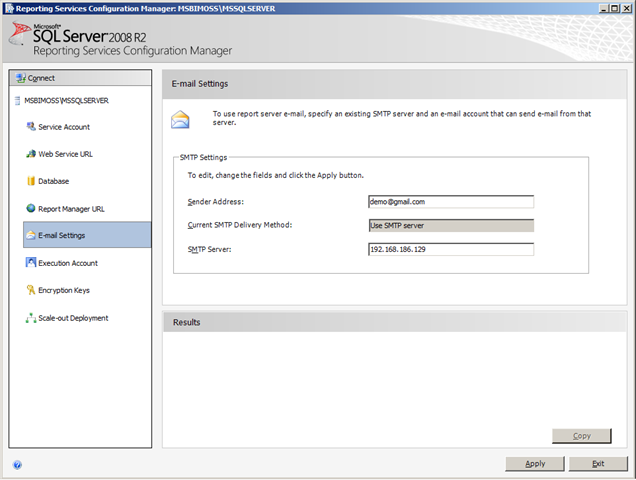Click the Database cylinder icon
The height and width of the screenshot is (480, 636).
pos(31,181)
